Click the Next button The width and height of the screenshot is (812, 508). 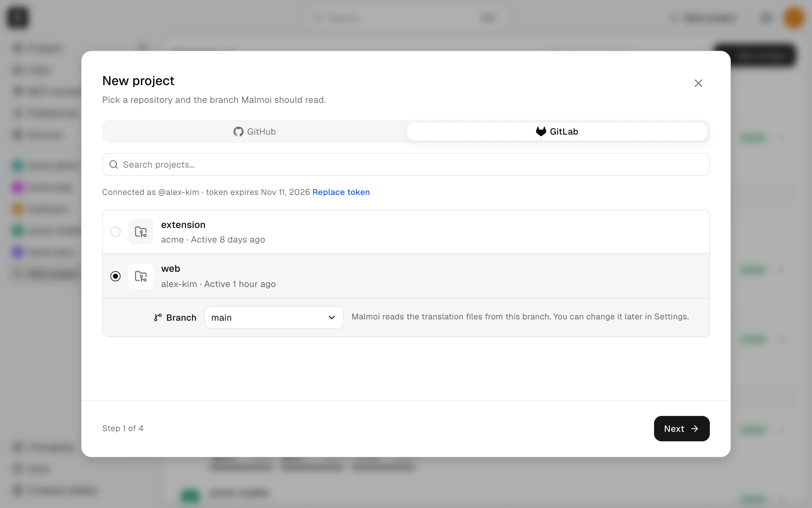pos(681,428)
